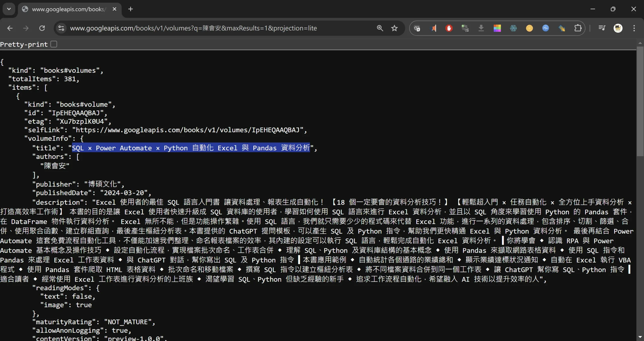Viewport: 644px width, 341px height.
Task: Click the publisher value "博碩文化"
Action: point(103,184)
